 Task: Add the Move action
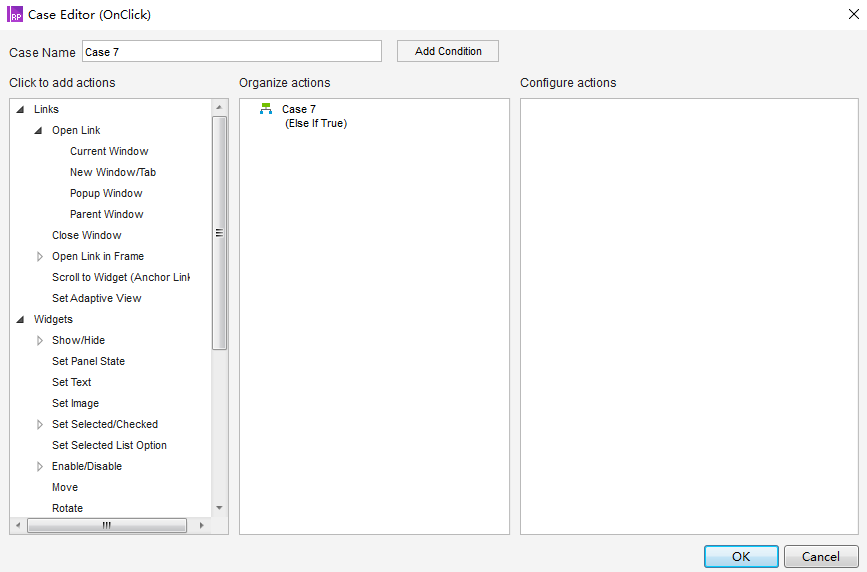click(65, 488)
